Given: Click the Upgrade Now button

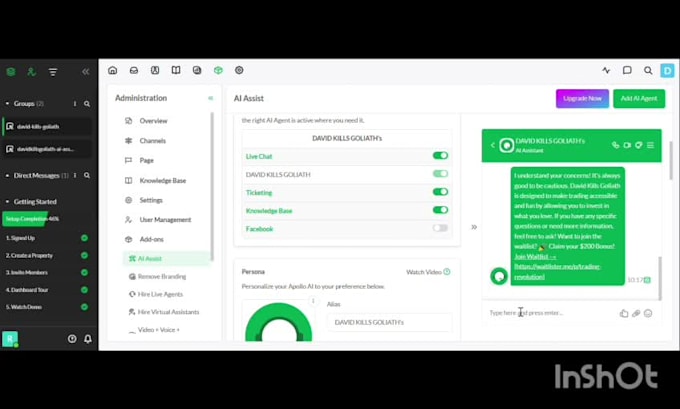Looking at the screenshot, I should pyautogui.click(x=582, y=98).
